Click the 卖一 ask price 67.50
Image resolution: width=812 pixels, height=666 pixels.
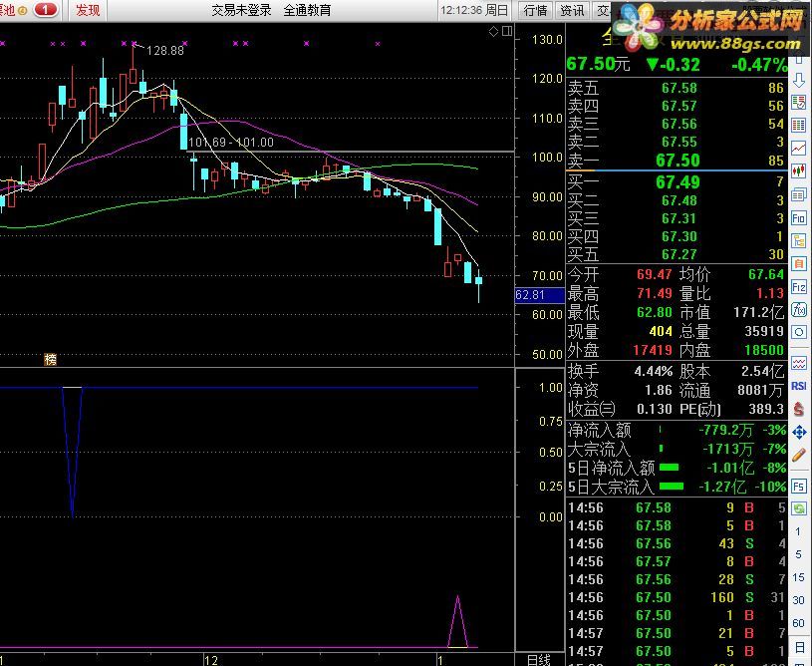pyautogui.click(x=677, y=161)
